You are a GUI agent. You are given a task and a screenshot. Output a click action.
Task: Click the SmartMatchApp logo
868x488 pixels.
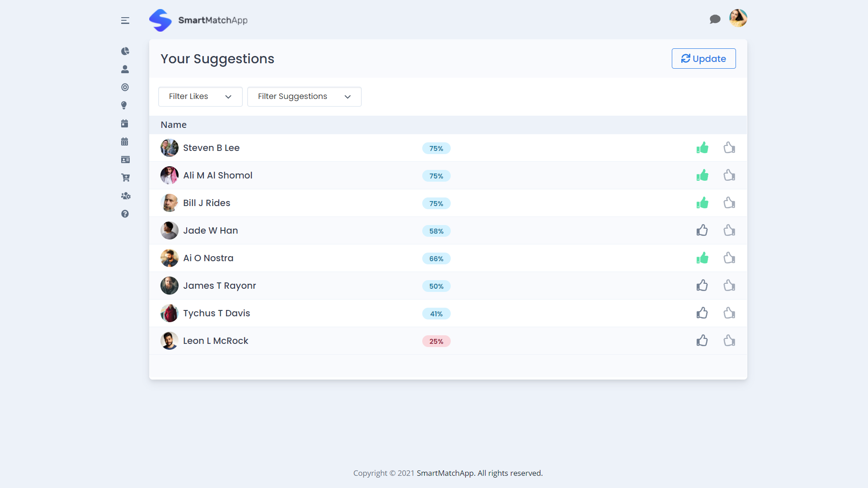point(198,20)
